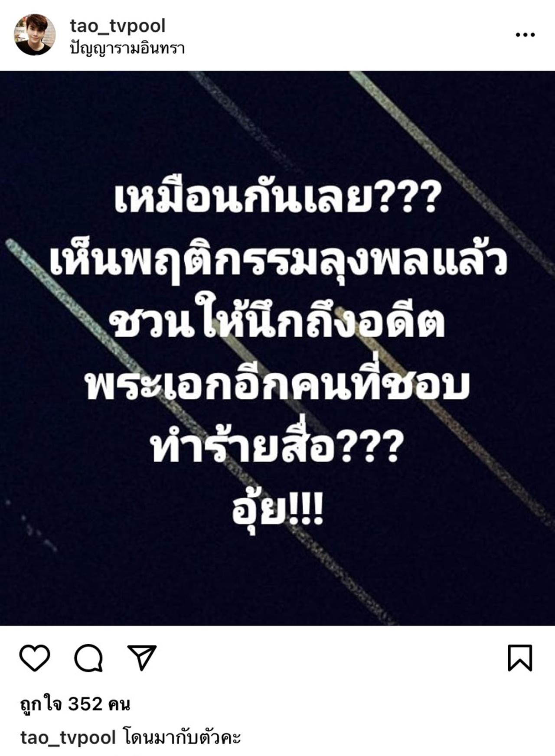Open the ปัญญารามอินทรา location link
This screenshot has width=555, height=756.
pos(127,48)
